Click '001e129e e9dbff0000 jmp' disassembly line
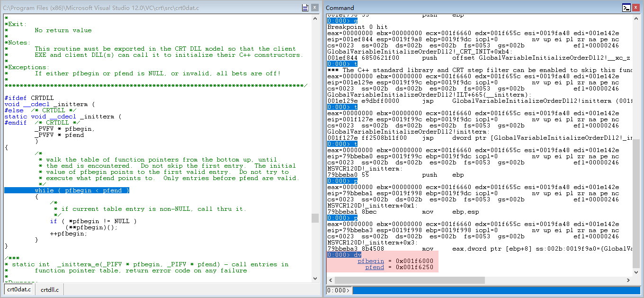644x298 pixels. [480, 101]
